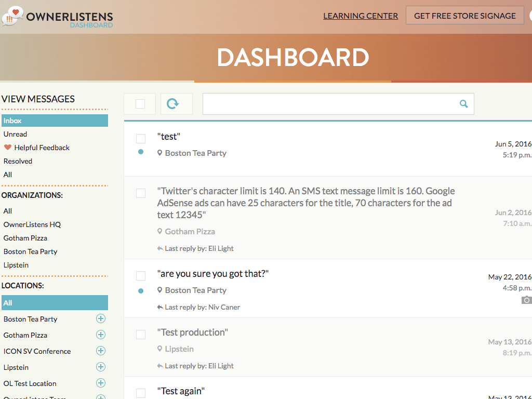Open the Learning Center link
Image resolution: width=532 pixels, height=399 pixels.
(x=361, y=16)
